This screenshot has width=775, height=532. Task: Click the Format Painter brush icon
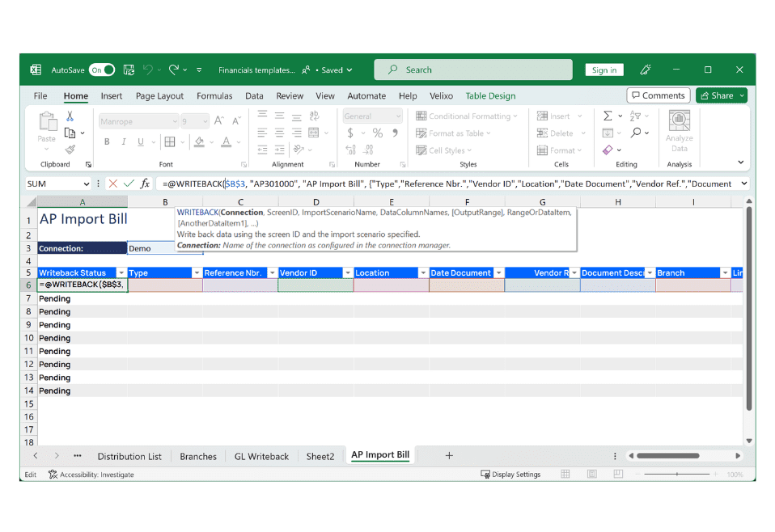tap(70, 150)
